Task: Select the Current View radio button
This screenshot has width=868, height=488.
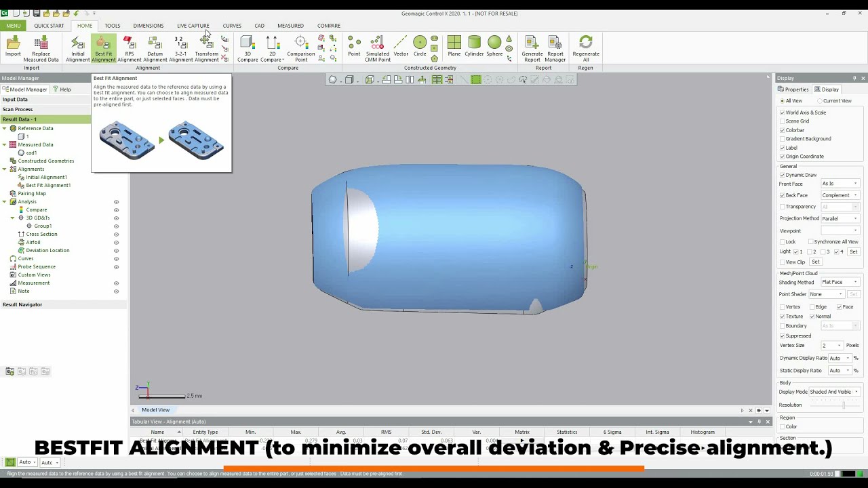Action: point(820,101)
